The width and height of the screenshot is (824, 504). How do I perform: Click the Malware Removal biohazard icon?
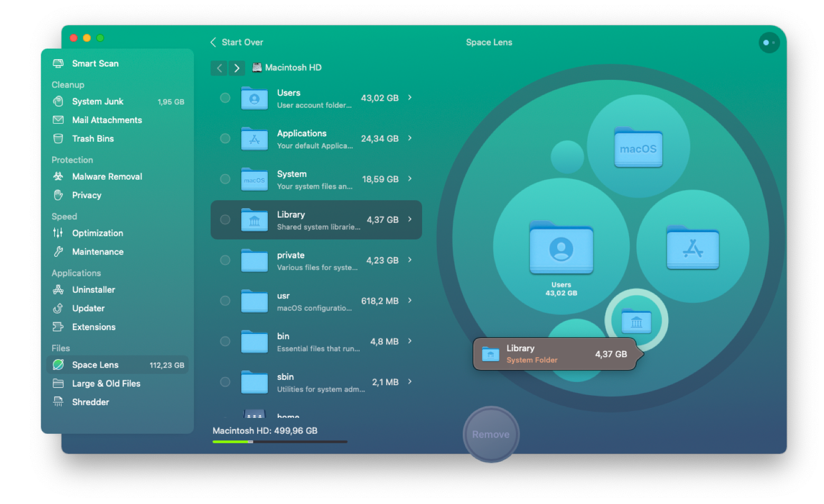(58, 176)
